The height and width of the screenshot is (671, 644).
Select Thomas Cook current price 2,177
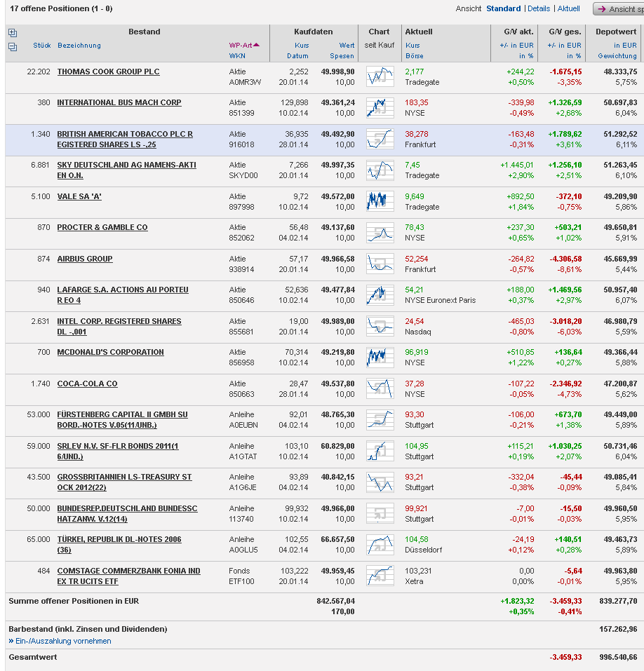click(x=415, y=72)
